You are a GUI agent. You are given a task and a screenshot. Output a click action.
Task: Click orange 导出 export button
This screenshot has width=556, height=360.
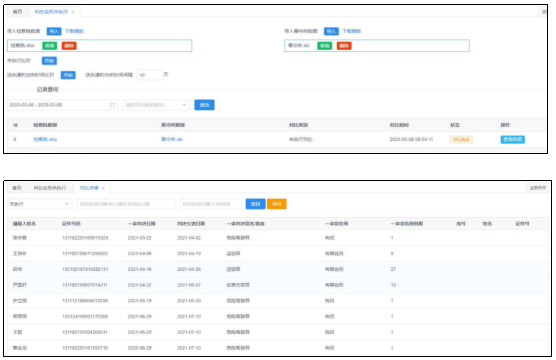(x=277, y=204)
